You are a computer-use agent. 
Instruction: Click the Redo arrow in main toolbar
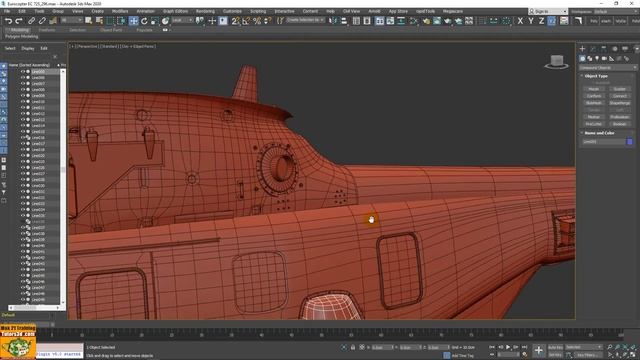[19, 21]
